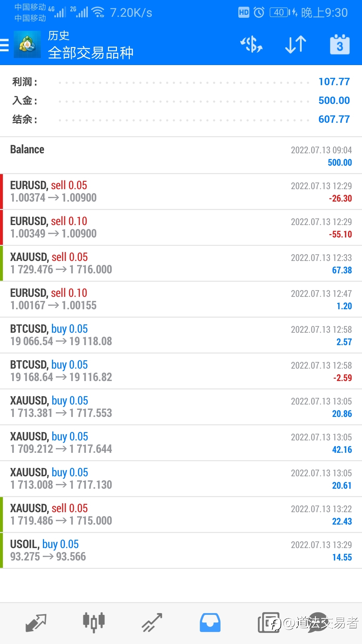This screenshot has height=644, width=362.
Task: Expand the EURUSD sell 0.05 trade row
Action: pyautogui.click(x=181, y=192)
